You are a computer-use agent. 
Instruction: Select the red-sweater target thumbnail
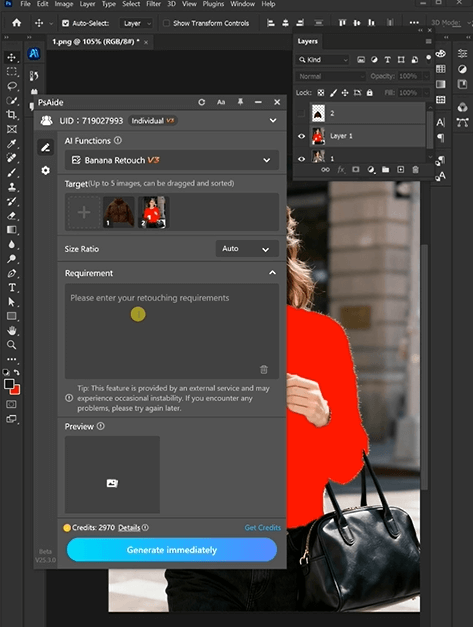coord(154,212)
